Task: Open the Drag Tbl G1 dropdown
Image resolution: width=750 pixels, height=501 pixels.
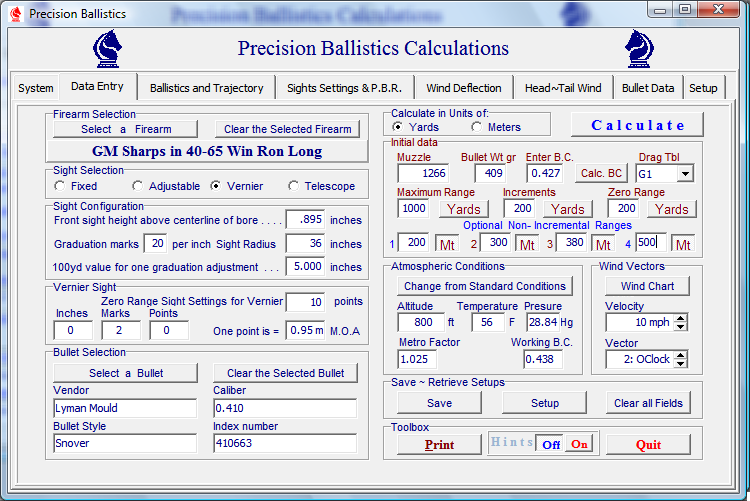Action: pyautogui.click(x=684, y=174)
